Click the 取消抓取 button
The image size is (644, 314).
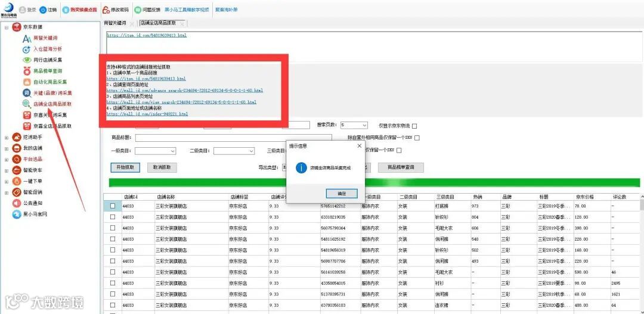pos(162,167)
